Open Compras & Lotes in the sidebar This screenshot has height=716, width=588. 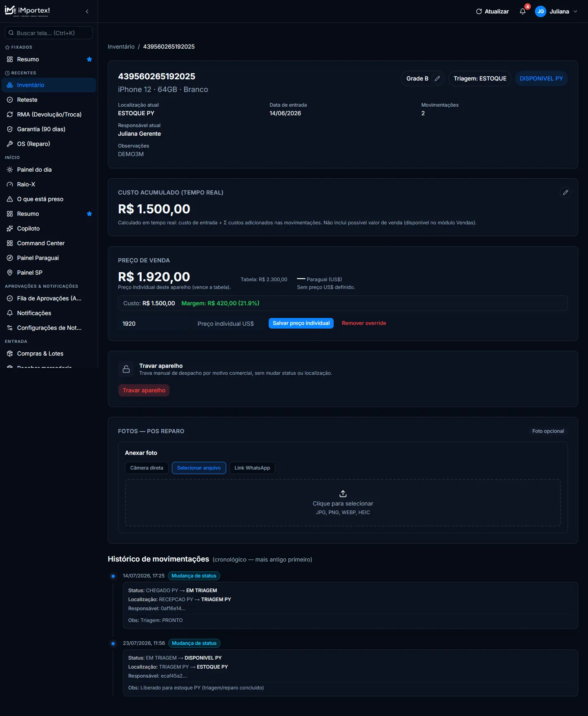click(x=49, y=354)
